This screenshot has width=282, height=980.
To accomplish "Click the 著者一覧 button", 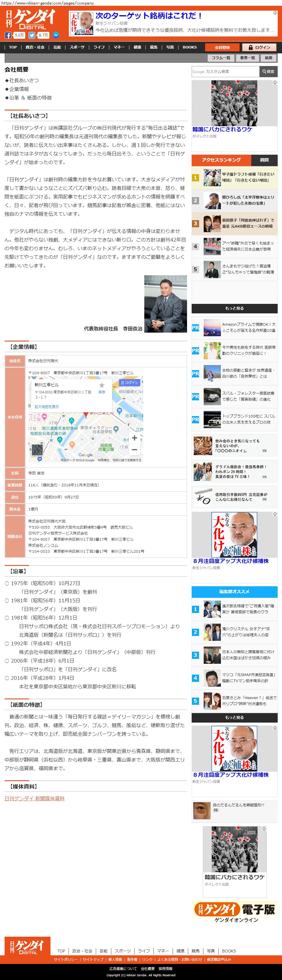I will pos(247,58).
